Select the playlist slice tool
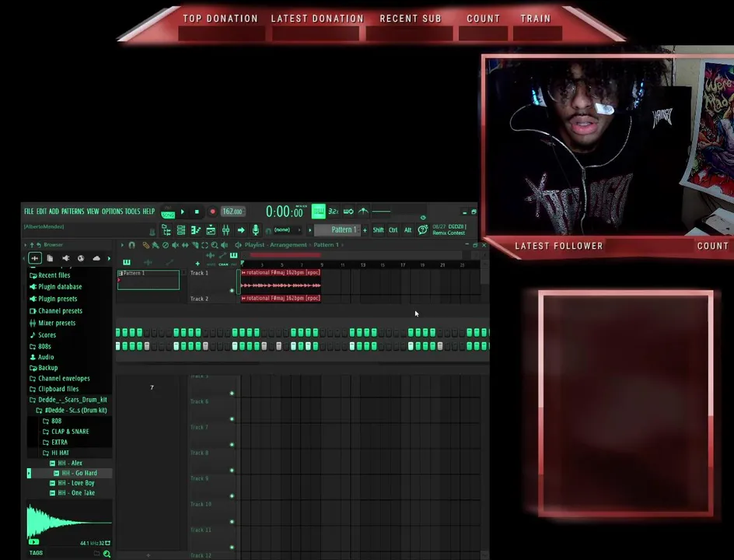 (195, 245)
